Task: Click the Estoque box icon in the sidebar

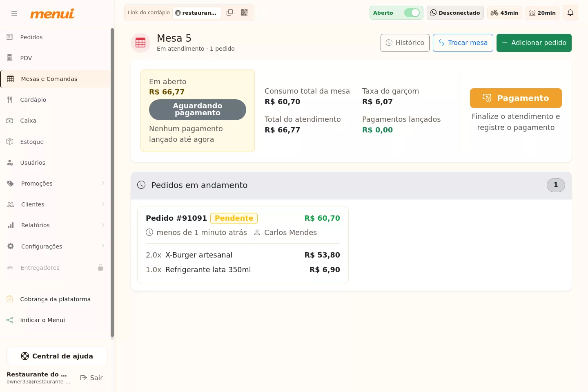Action: click(x=10, y=141)
